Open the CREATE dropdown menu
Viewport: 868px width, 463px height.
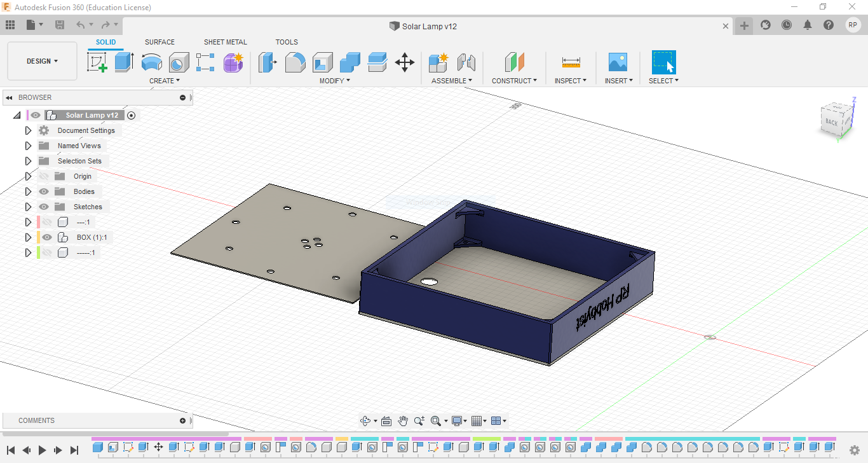[165, 81]
